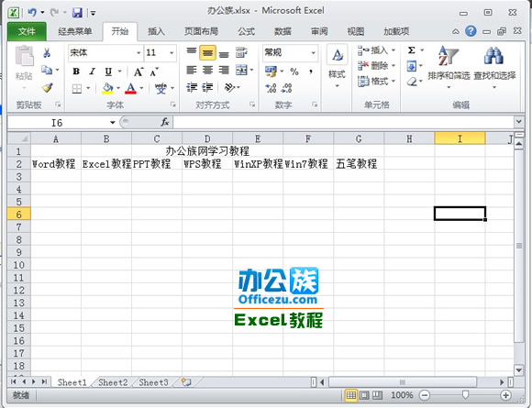
Task: Click the Insert Function fx button
Action: [165, 122]
